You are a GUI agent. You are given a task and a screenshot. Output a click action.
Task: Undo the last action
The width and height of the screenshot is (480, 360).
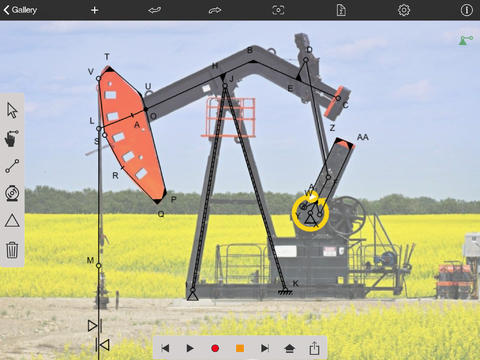click(154, 10)
